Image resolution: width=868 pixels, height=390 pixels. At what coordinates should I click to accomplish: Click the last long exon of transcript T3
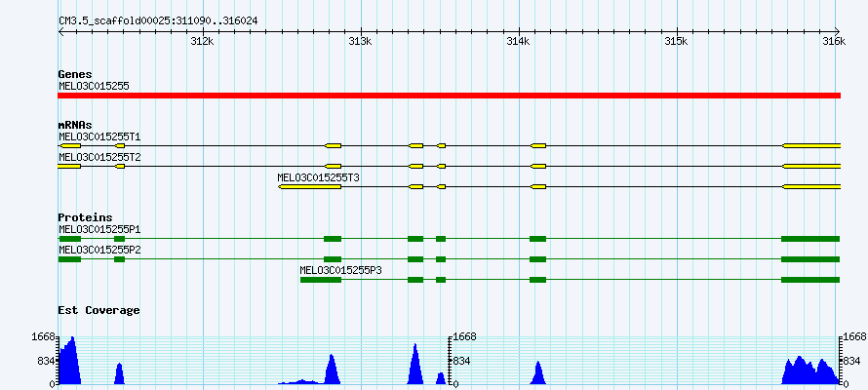[x=811, y=186]
